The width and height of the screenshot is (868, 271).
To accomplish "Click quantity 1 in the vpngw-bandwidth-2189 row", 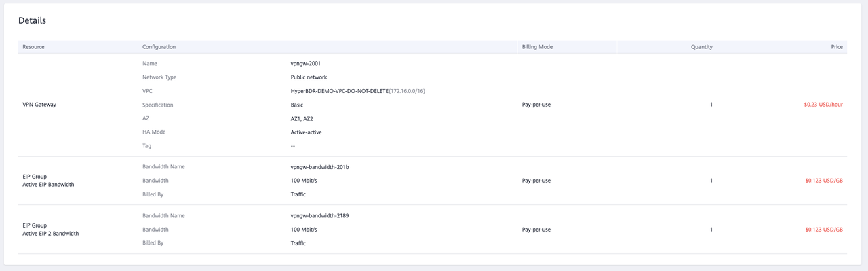I will click(x=711, y=230).
